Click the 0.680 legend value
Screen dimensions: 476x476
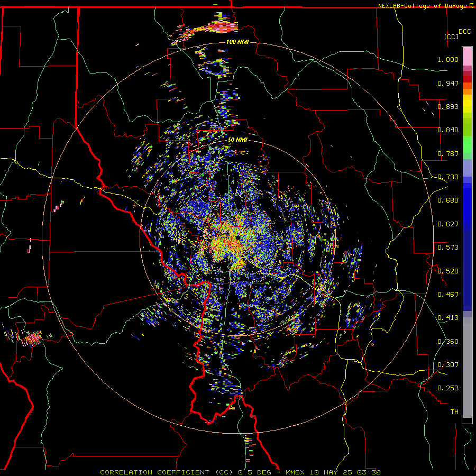[x=448, y=200]
